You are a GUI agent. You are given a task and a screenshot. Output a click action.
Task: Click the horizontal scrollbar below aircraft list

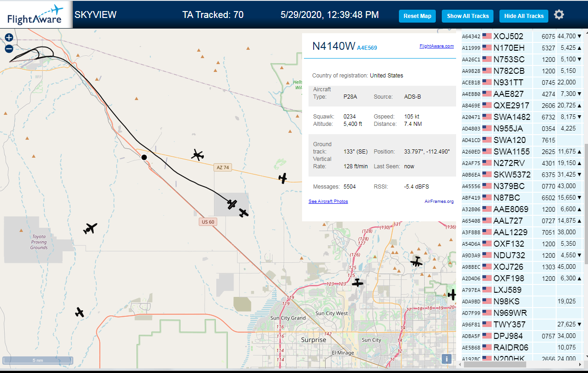pyautogui.click(x=494, y=365)
